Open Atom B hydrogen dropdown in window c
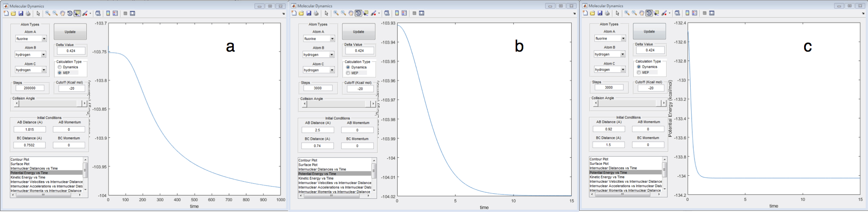This screenshot has width=868, height=212. tap(610, 54)
